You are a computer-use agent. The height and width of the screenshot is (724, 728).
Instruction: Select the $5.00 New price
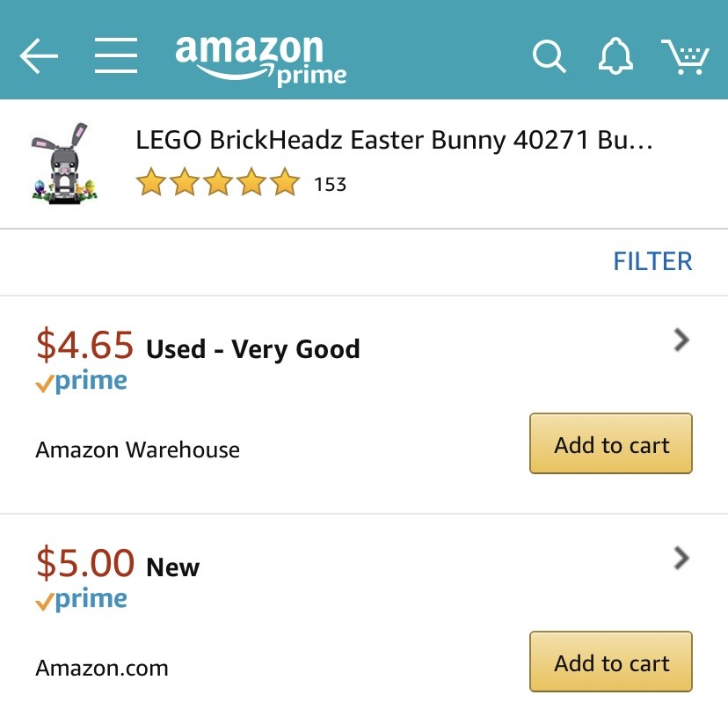click(85, 563)
